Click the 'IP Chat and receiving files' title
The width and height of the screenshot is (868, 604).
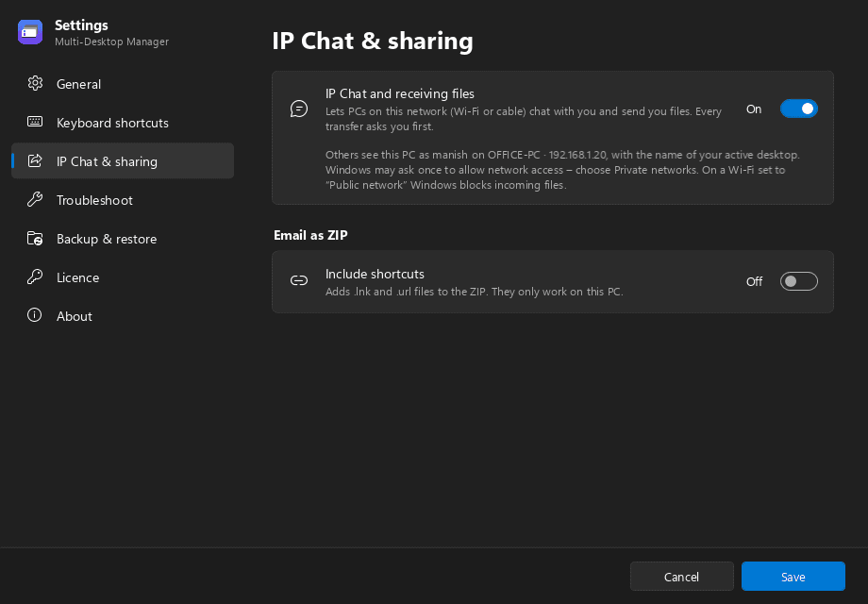coord(400,93)
